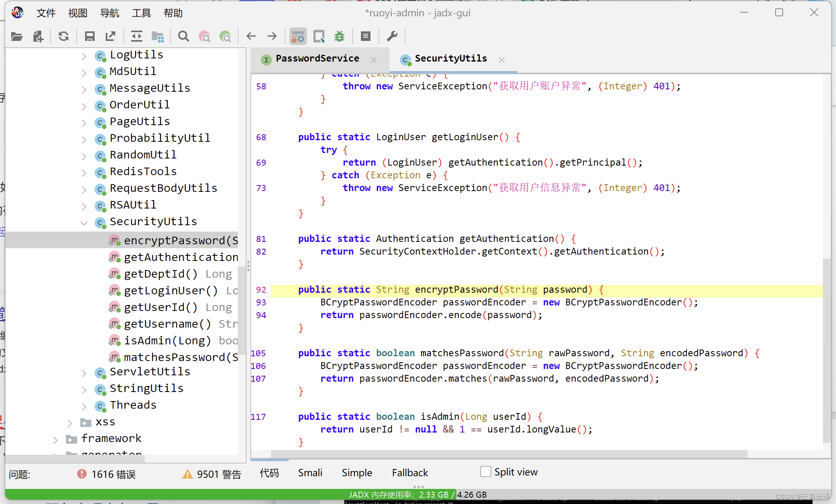Expand the StringUtils class node
Viewport: 836px width, 504px height.
[84, 389]
